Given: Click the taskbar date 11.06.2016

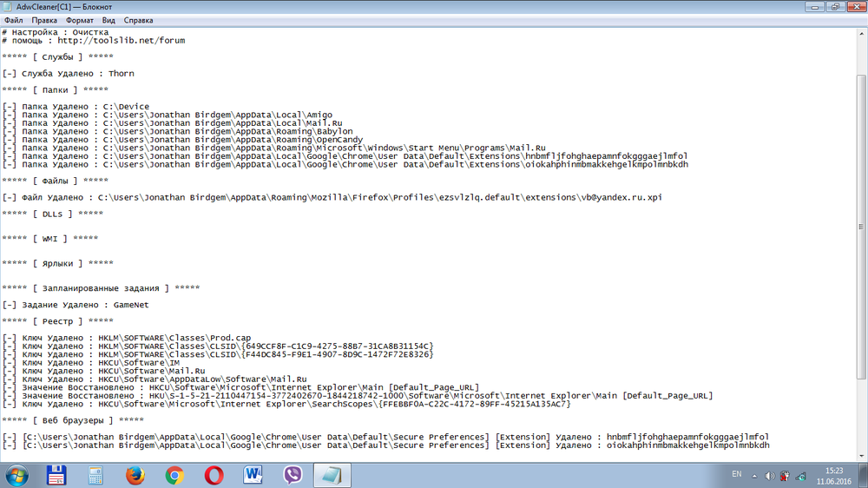Looking at the screenshot, I should tap(834, 481).
